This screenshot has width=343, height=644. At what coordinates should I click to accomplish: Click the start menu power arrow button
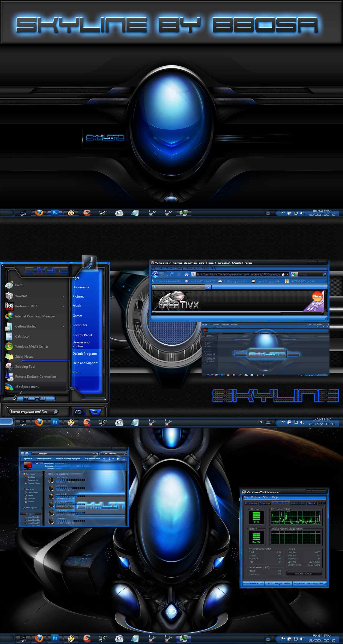tap(95, 412)
